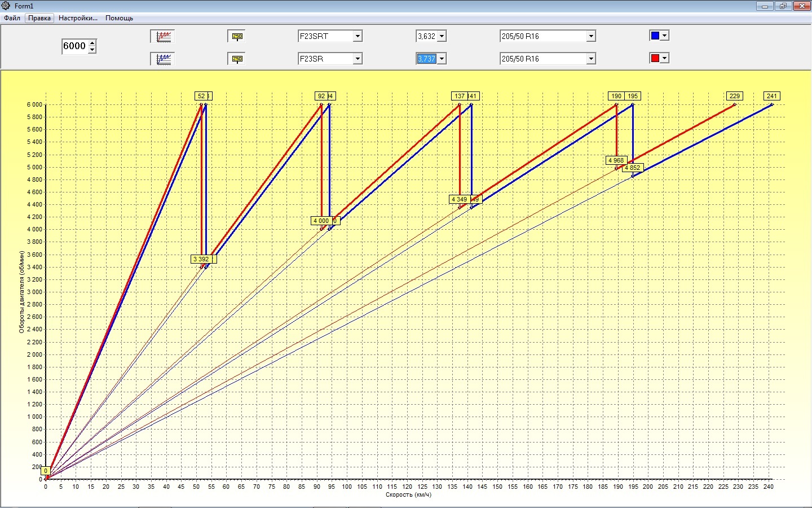The image size is (812, 508).
Task: Open the top row 205/50 R16 tire dropdown
Action: [x=590, y=36]
